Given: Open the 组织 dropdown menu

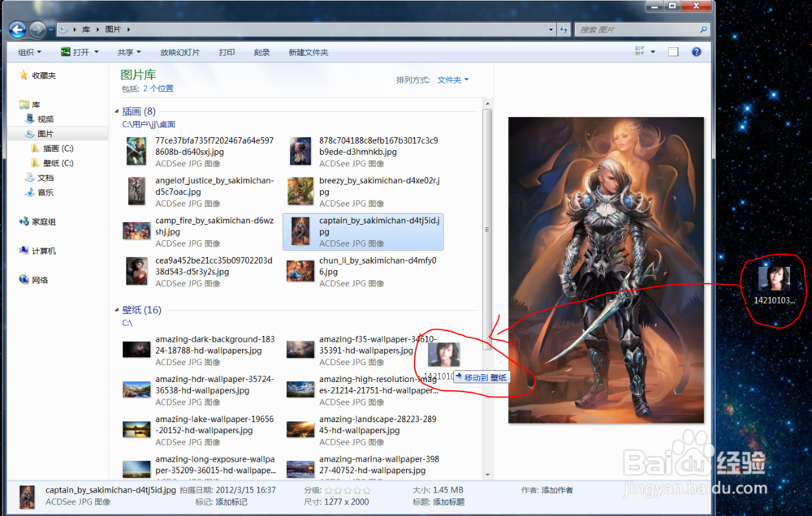Looking at the screenshot, I should 29,52.
